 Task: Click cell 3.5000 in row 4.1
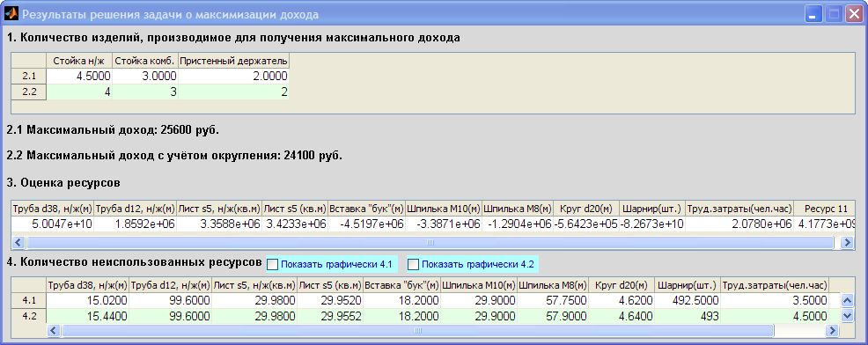point(775,300)
